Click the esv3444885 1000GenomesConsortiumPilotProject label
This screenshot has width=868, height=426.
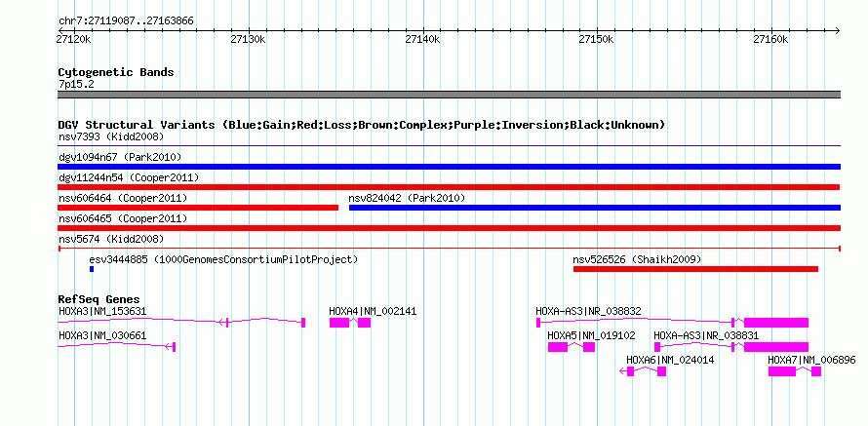223,259
